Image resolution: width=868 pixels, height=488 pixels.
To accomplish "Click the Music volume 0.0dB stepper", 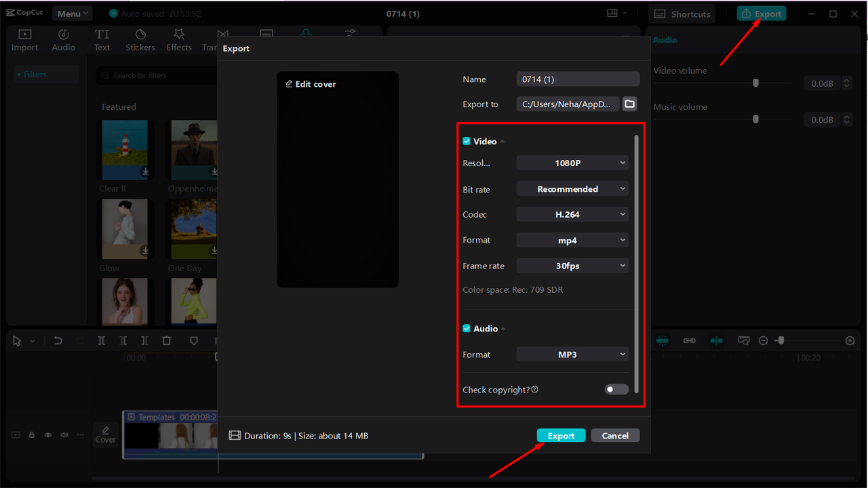I will [846, 119].
